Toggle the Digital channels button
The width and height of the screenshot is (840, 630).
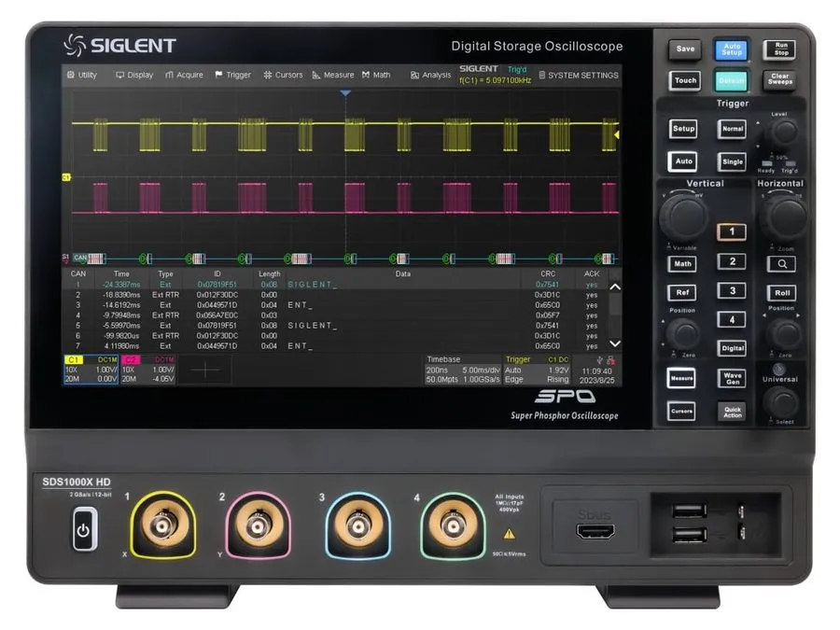tap(732, 348)
